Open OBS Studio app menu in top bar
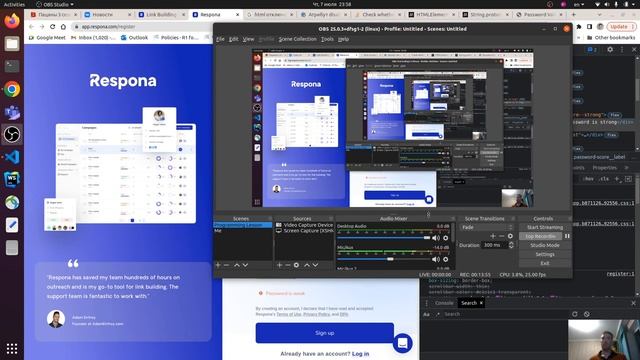This screenshot has width=640, height=360. [x=55, y=4]
